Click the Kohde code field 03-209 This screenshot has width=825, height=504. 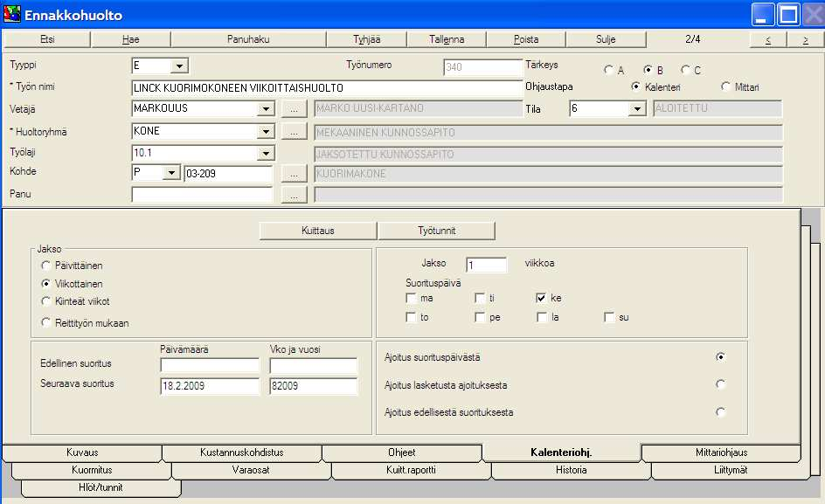click(228, 174)
